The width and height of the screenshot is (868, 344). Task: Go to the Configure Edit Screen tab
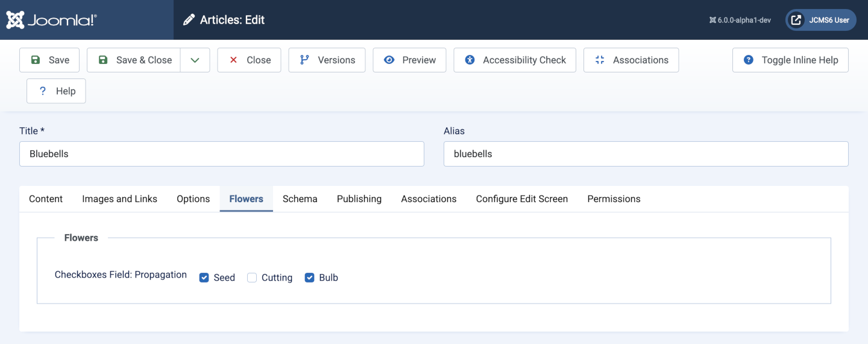pyautogui.click(x=521, y=199)
